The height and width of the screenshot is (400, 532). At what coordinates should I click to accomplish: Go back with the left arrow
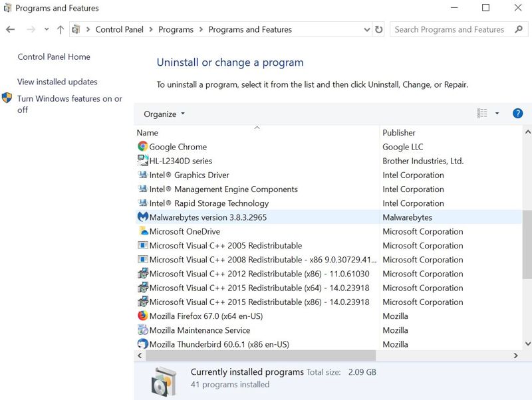coord(11,29)
